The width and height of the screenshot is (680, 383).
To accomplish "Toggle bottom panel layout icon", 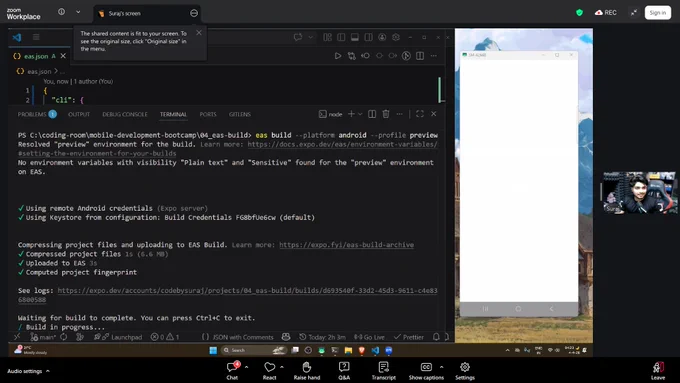I will 355,37.
